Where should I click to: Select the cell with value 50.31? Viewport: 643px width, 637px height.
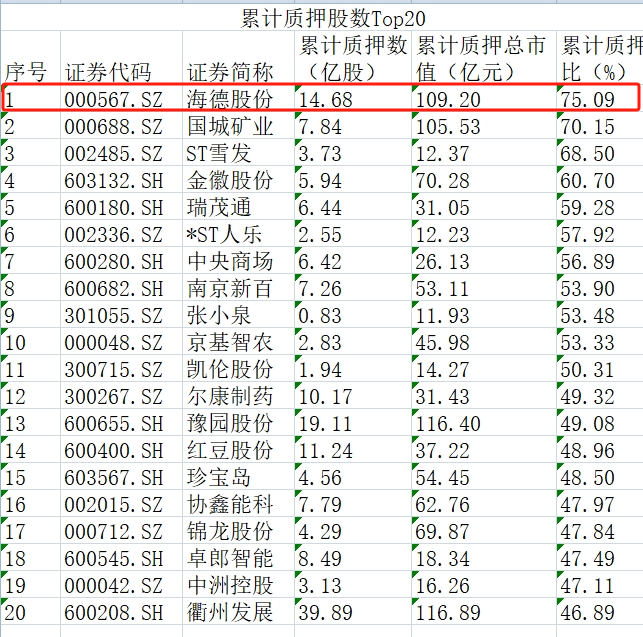600,369
